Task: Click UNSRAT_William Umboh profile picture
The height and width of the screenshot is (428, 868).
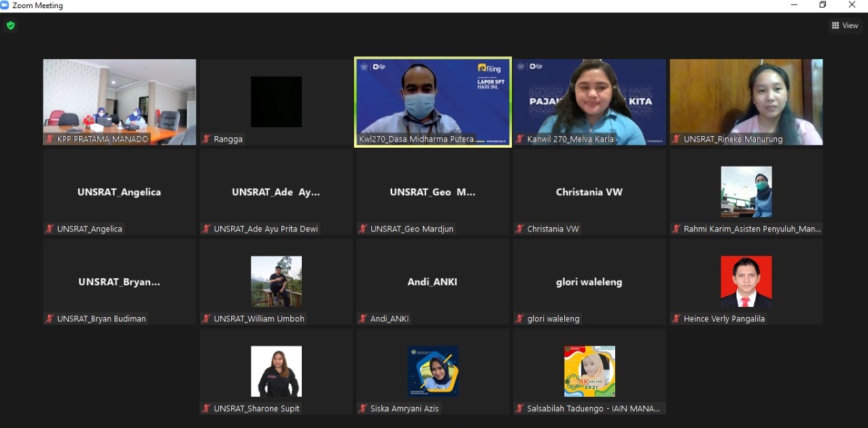Action: coord(276,281)
